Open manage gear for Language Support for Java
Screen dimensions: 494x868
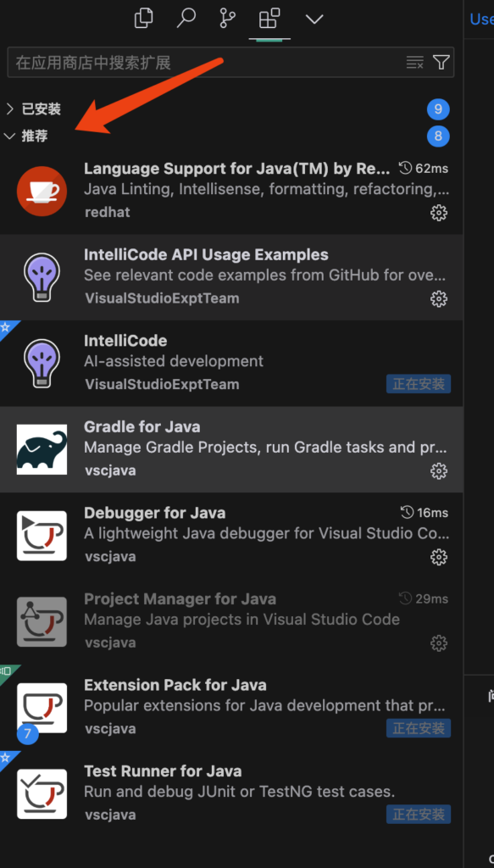coord(439,213)
